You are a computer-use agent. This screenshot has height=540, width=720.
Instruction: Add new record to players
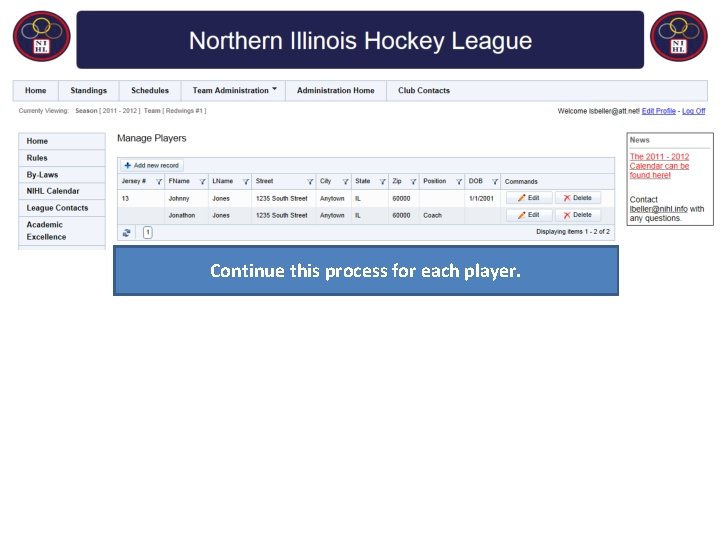(x=152, y=165)
